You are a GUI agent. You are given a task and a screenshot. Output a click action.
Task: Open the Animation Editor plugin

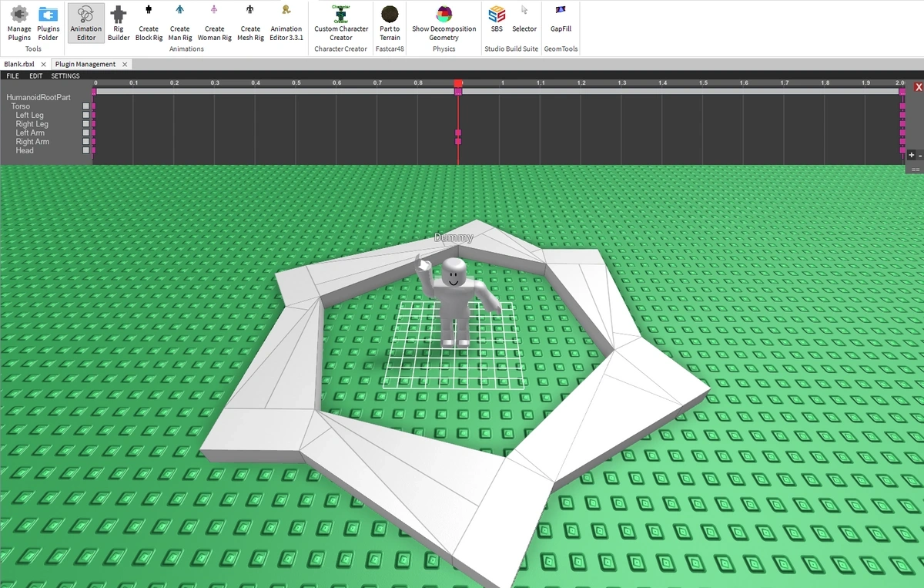click(x=86, y=22)
